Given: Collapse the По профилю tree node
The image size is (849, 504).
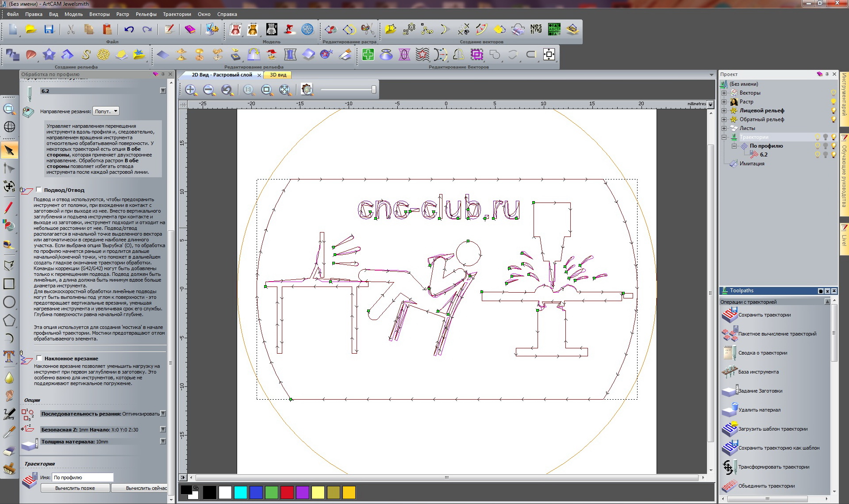Looking at the screenshot, I should tap(734, 146).
